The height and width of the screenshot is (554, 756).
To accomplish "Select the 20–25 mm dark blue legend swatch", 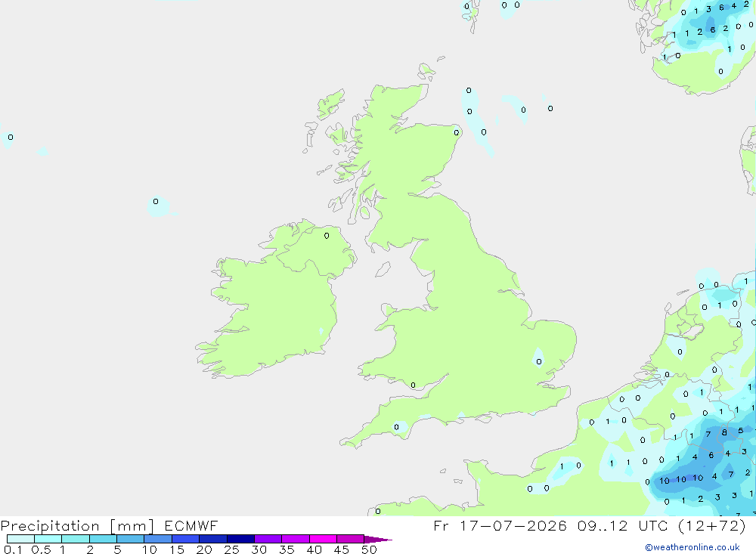I will click(x=213, y=539).
